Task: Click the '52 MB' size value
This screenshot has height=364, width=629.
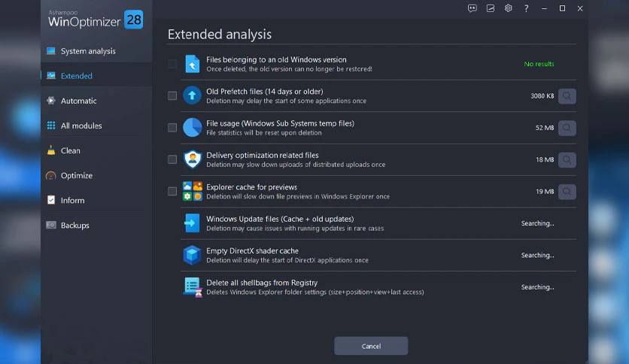Action: 545,128
